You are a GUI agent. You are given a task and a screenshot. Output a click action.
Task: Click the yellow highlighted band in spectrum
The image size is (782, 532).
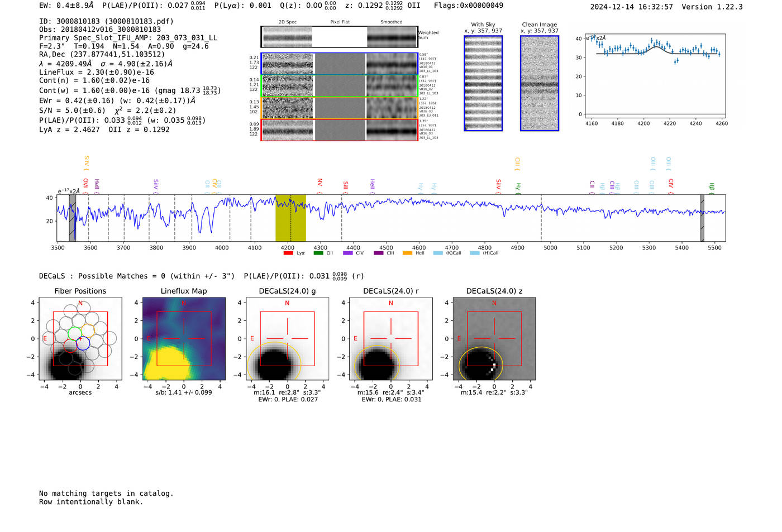pyautogui.click(x=290, y=218)
